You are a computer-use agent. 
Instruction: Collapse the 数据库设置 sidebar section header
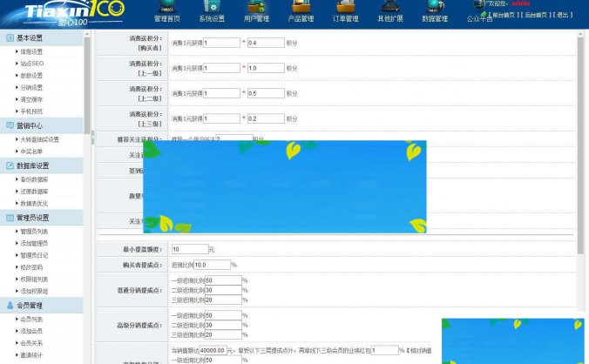42,165
